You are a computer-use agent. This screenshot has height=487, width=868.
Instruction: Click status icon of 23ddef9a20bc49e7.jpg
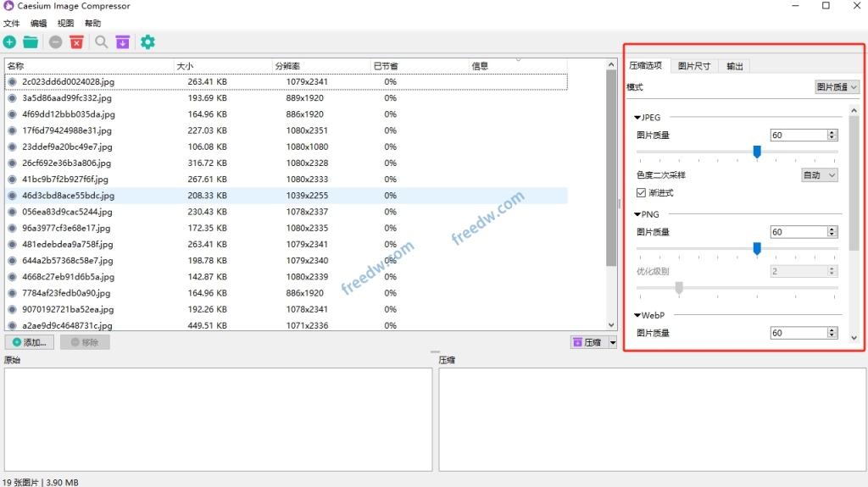coord(12,147)
